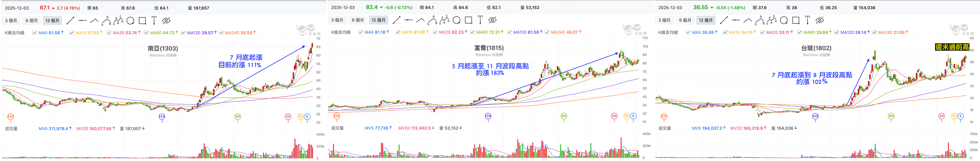
Task: Uncheck MA60 44.72 checkbox in 南亞 chart
Action: tap(146, 33)
